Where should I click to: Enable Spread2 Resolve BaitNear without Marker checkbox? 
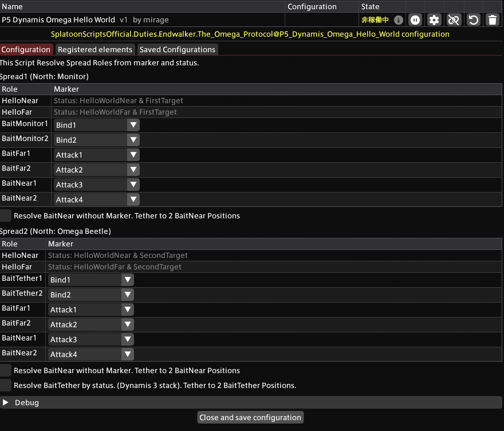click(6, 370)
